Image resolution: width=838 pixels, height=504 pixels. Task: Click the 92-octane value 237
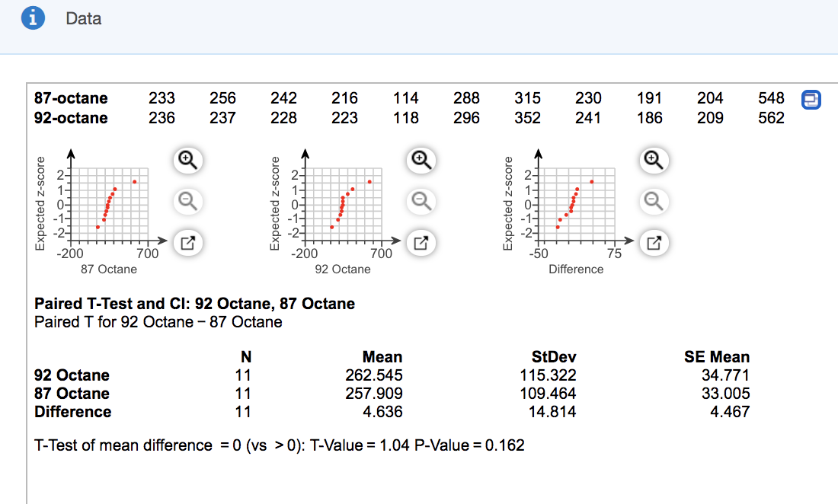click(223, 118)
